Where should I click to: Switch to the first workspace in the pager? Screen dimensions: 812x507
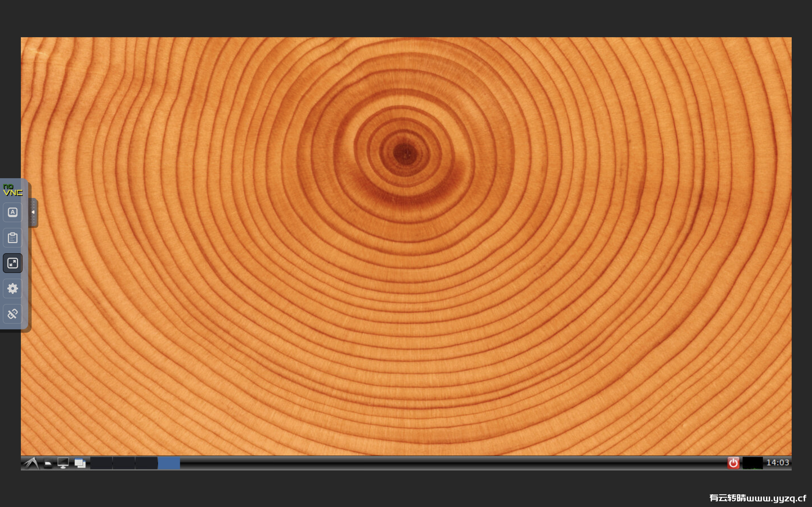point(101,463)
